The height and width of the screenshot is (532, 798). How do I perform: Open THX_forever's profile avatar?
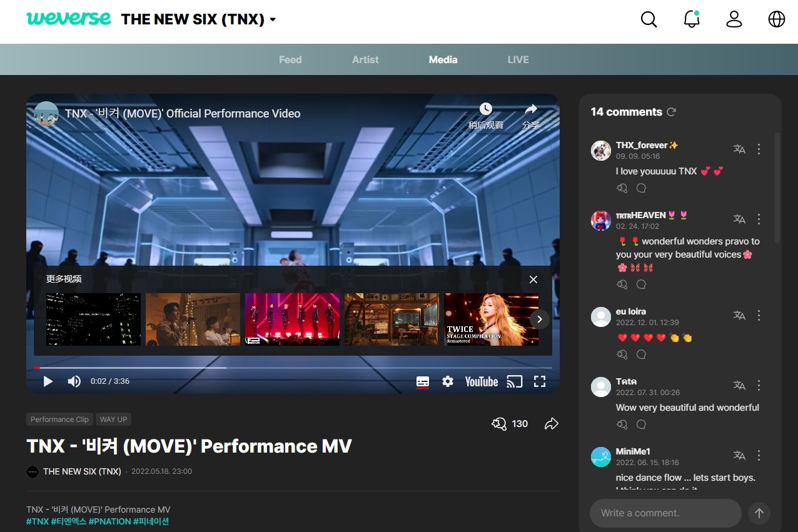[x=601, y=151]
